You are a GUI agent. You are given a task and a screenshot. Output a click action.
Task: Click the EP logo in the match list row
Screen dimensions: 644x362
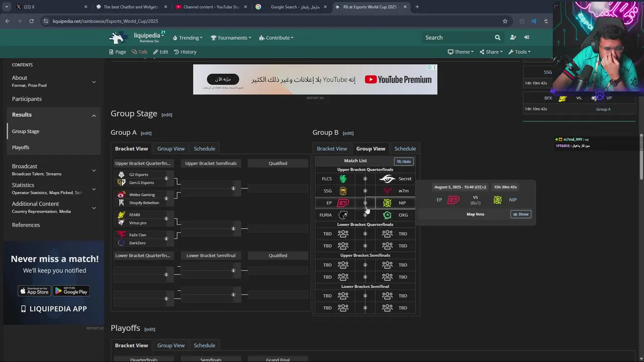coord(343,203)
